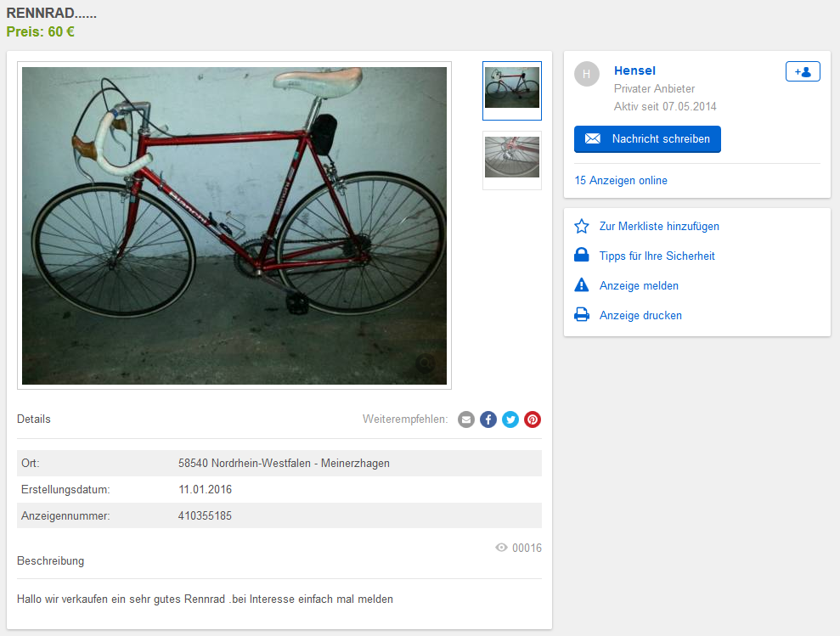Click the lock icon for safety tips
The image size is (840, 636).
tap(582, 255)
